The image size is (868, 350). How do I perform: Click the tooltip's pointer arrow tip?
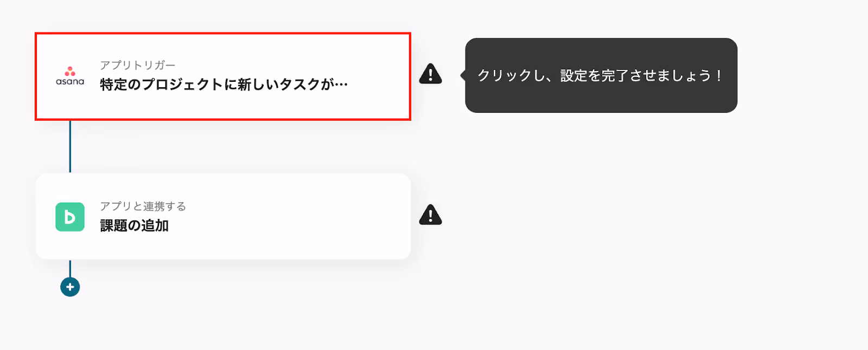click(462, 75)
